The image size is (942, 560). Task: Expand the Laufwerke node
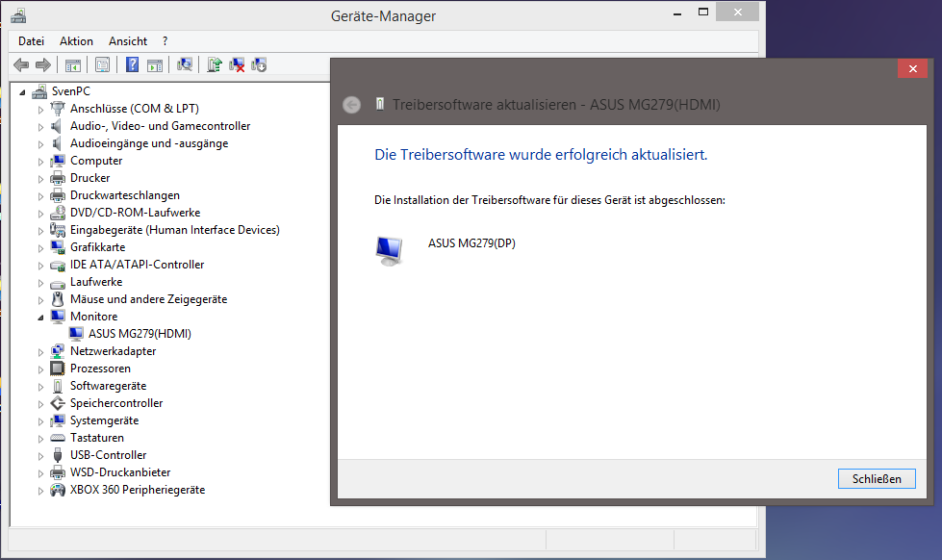point(40,282)
